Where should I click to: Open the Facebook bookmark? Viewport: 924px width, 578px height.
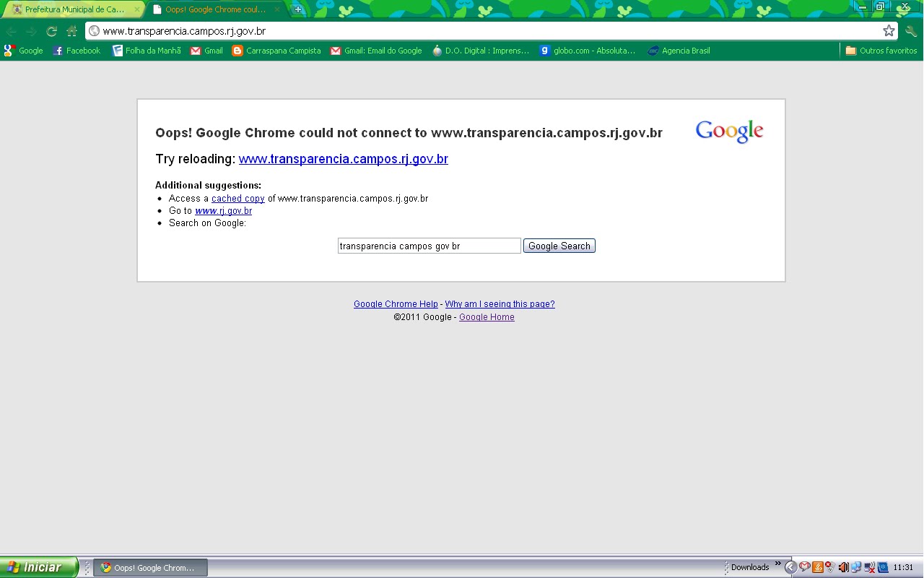(x=77, y=51)
